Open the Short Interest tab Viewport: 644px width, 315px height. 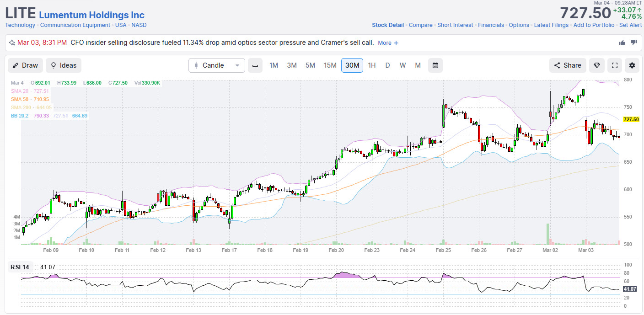coord(455,25)
